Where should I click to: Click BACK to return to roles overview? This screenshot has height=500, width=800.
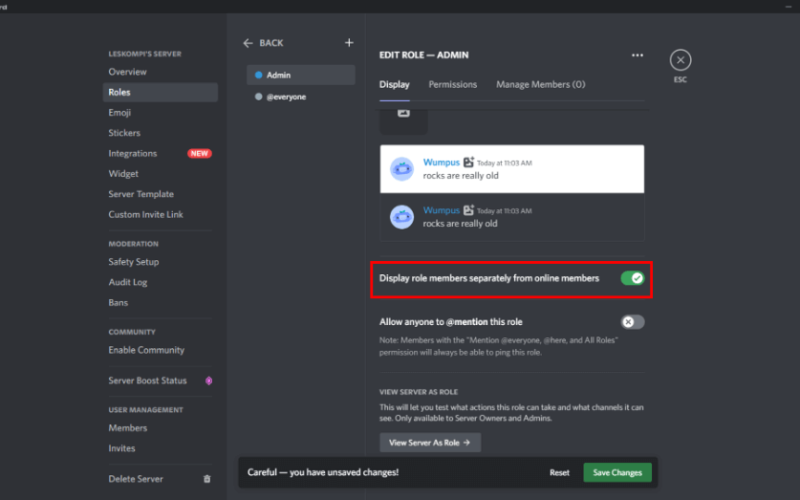(x=271, y=43)
